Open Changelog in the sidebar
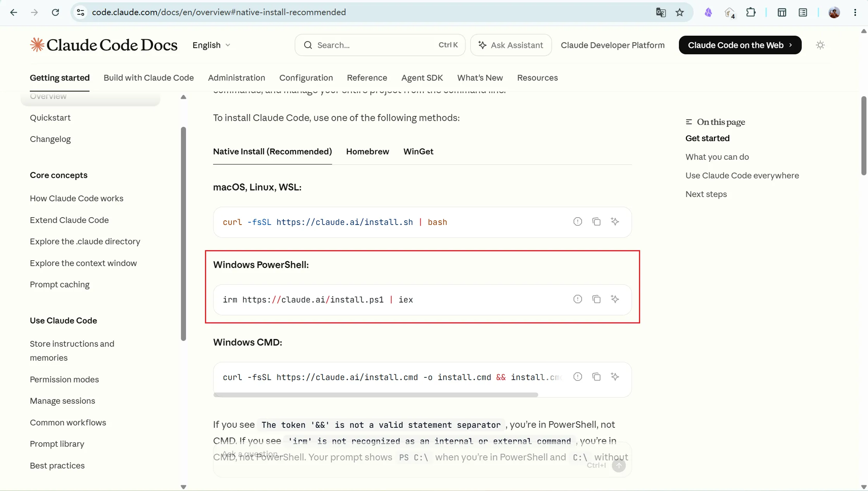The height and width of the screenshot is (491, 868). pyautogui.click(x=50, y=139)
